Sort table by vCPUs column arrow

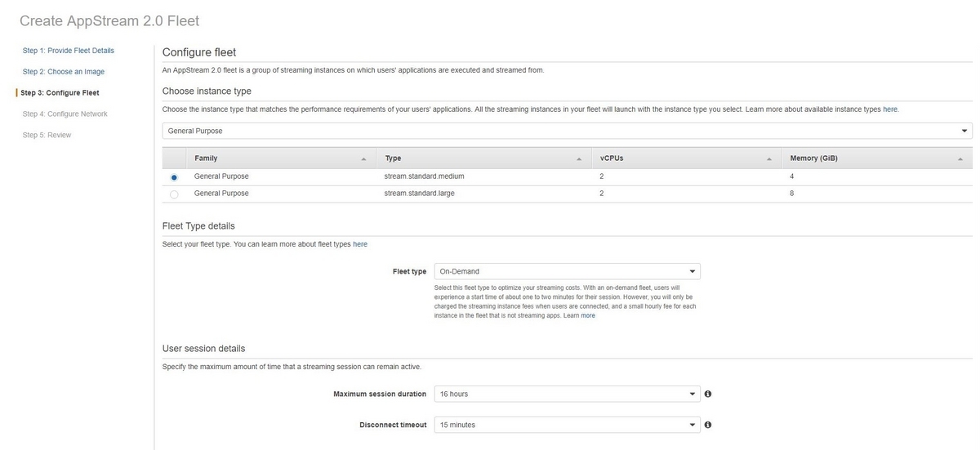(x=769, y=158)
